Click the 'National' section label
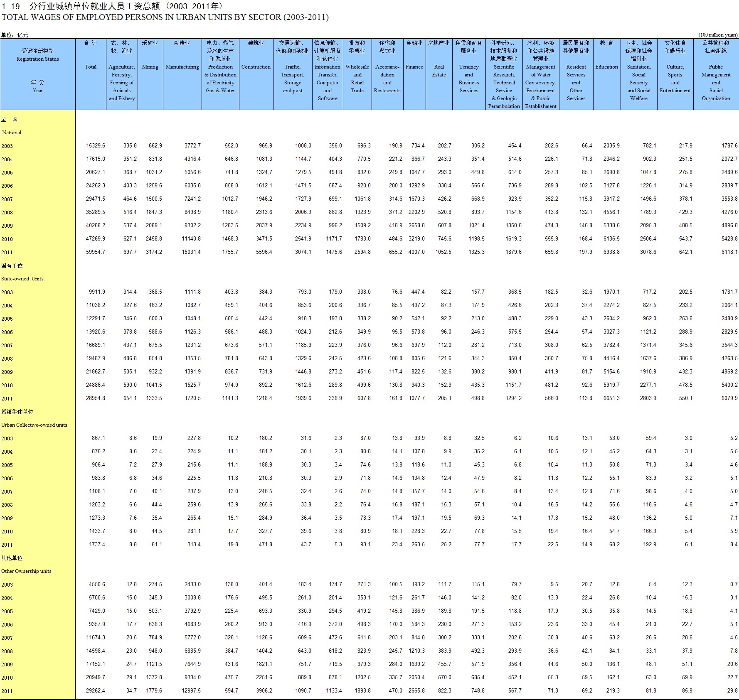Image resolution: width=739 pixels, height=700 pixels. 12,133
